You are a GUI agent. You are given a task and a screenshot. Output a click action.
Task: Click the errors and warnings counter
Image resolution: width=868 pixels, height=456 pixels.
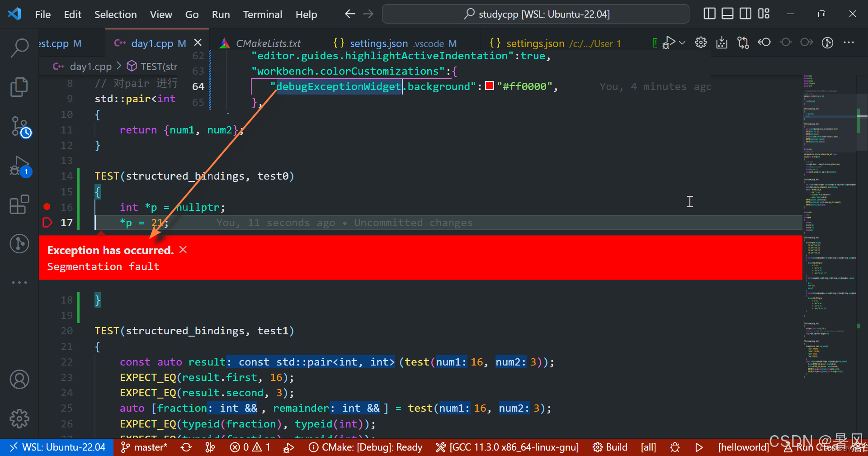[249, 447]
